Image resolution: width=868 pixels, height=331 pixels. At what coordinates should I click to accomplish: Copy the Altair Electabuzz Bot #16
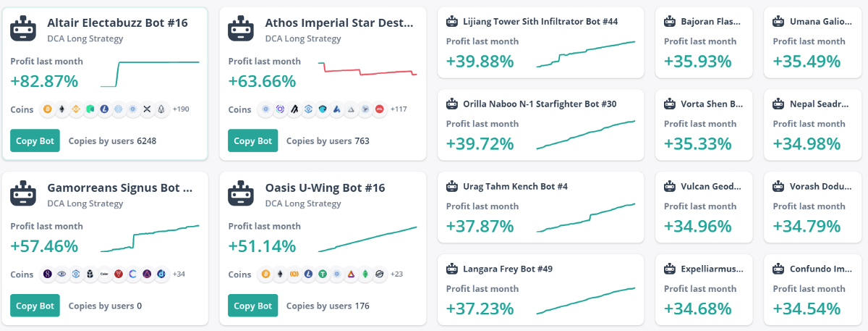[x=35, y=141]
